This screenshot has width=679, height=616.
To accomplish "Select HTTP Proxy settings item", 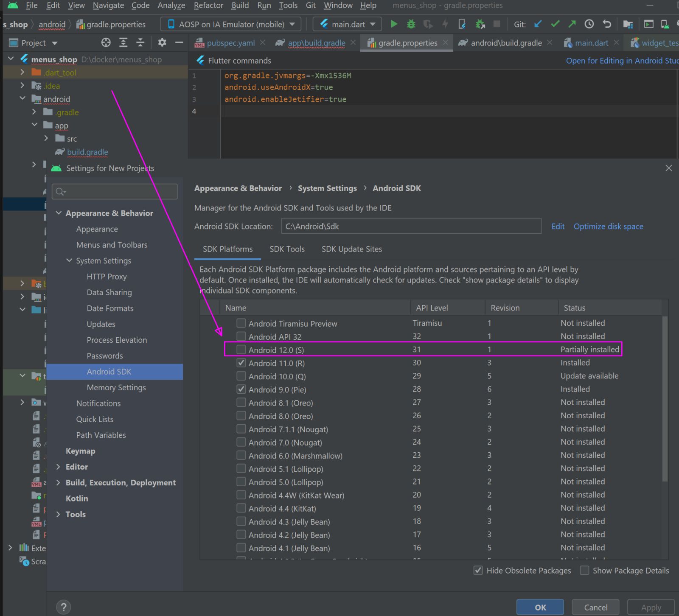I will [107, 277].
